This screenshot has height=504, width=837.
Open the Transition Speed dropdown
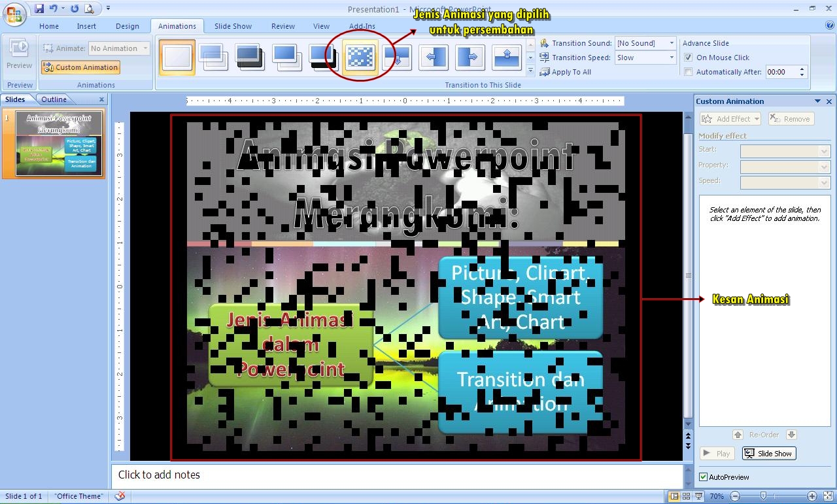point(672,58)
